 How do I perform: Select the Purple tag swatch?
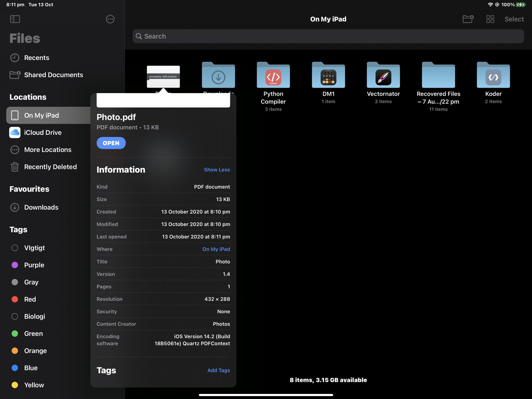pos(15,265)
